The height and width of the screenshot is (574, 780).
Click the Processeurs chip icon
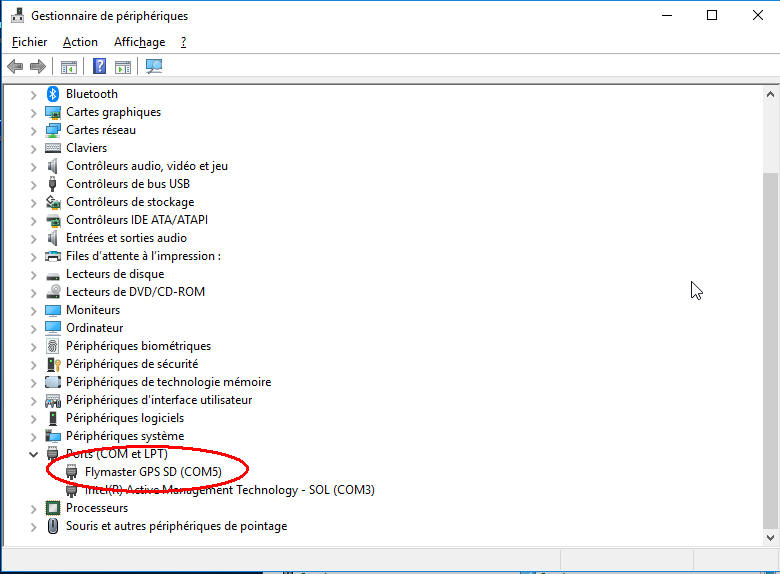pyautogui.click(x=53, y=508)
